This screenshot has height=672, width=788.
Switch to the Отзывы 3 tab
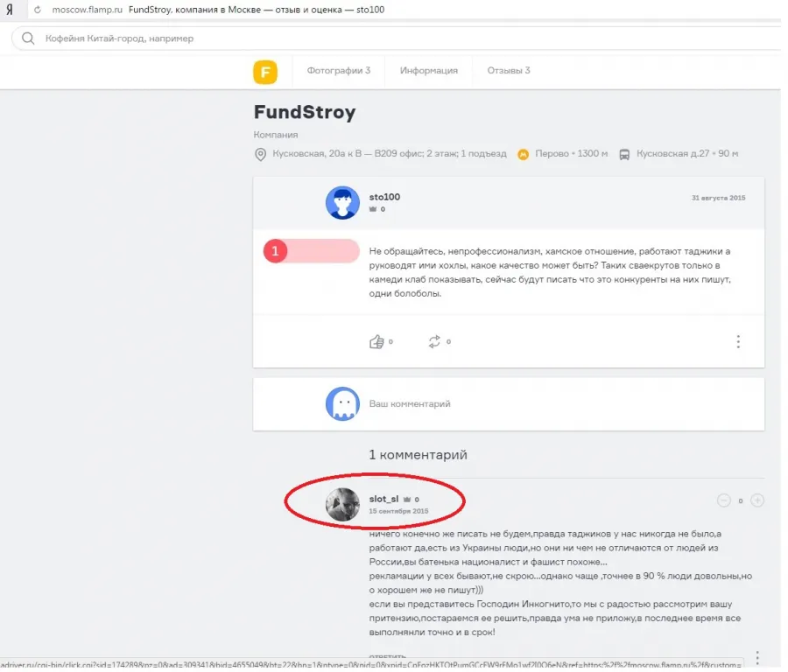[x=509, y=70]
